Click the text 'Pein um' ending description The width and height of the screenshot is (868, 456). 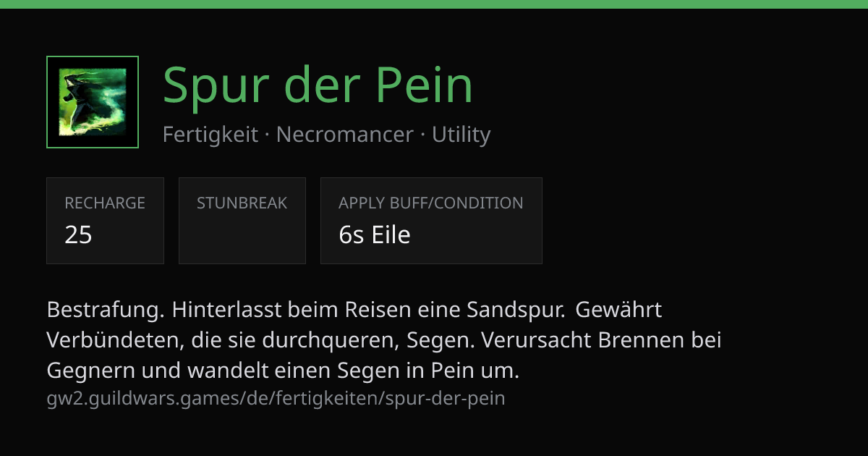pyautogui.click(x=475, y=371)
